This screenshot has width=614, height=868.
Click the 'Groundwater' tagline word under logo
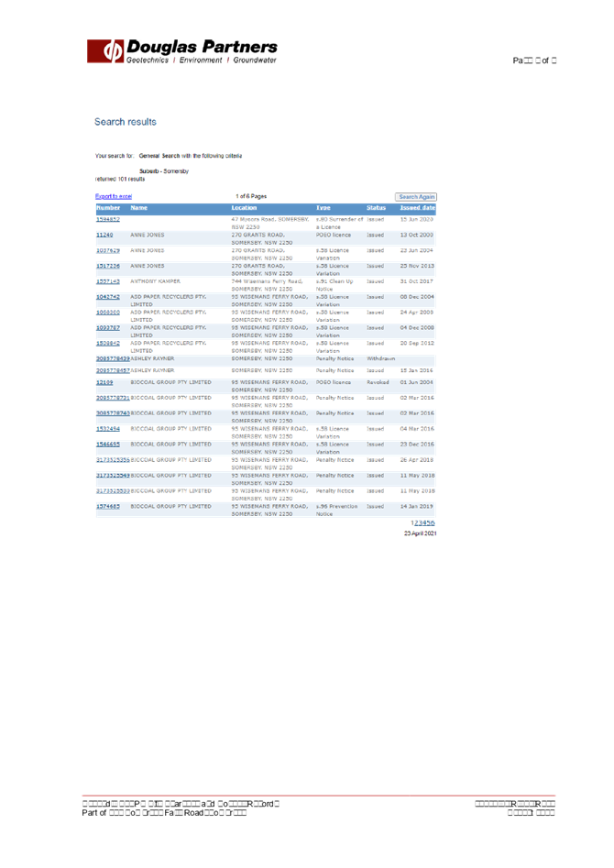255,60
